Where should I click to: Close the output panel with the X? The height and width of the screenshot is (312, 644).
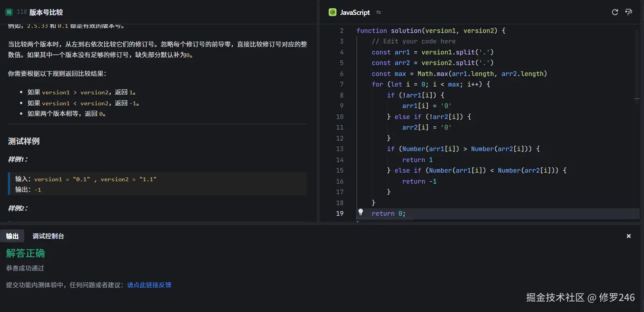pyautogui.click(x=629, y=236)
